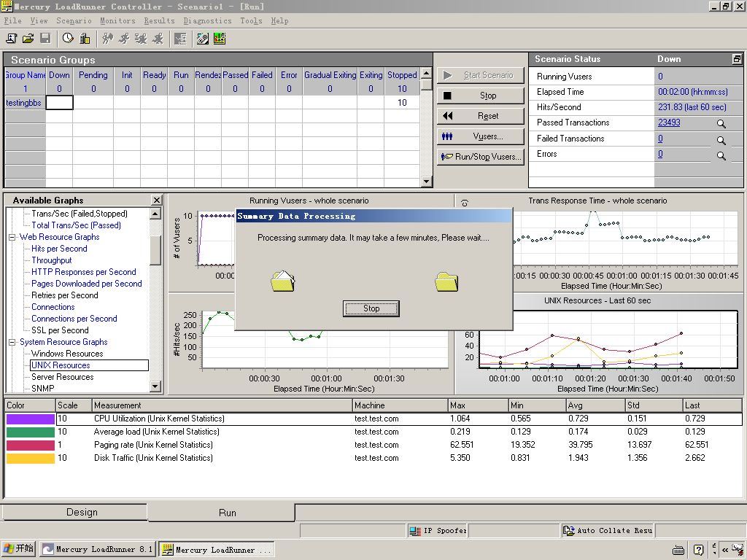This screenshot has height=560, width=747.
Task: Click the second running-figure Vuser toolbar icon
Action: [x=124, y=39]
